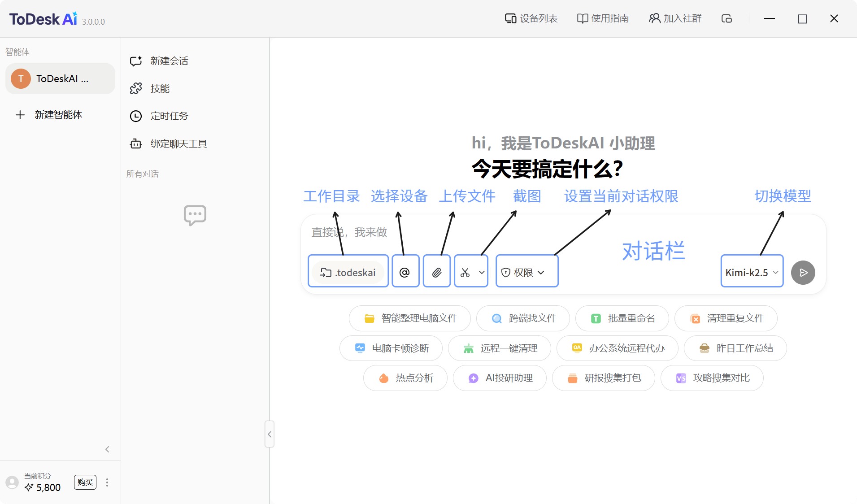The height and width of the screenshot is (504, 857).
Task: Select the 研报搜集打包 suggestion
Action: tap(604, 378)
